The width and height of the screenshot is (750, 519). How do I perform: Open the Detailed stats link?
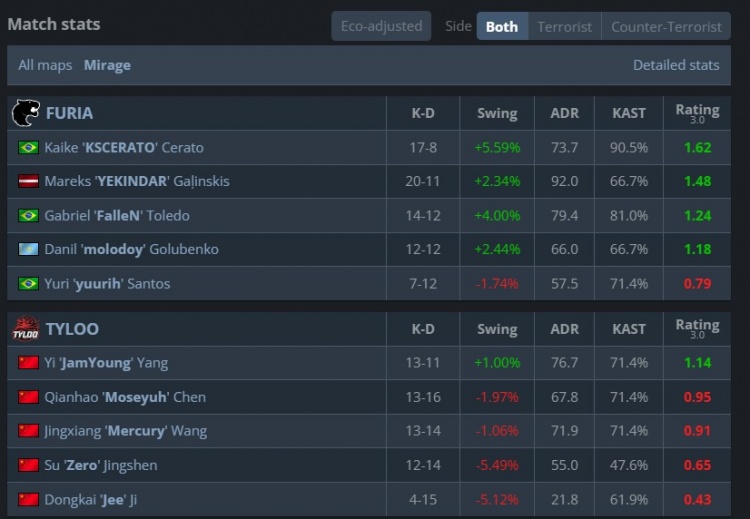[x=676, y=65]
